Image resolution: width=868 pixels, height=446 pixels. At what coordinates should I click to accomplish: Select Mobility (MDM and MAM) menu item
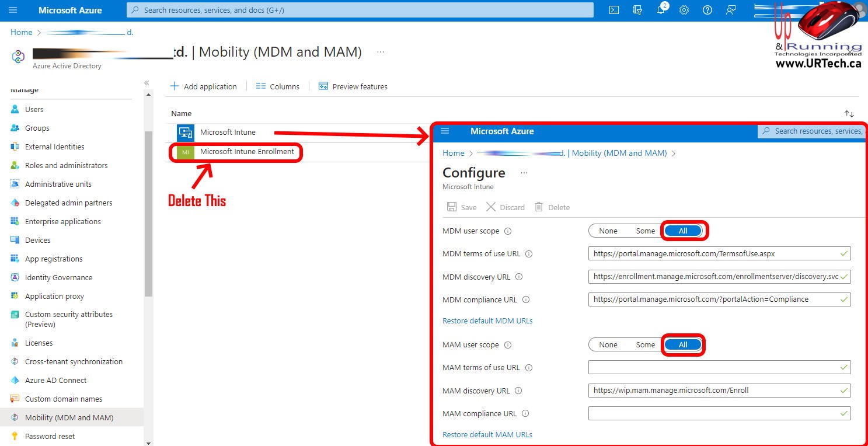[x=69, y=418]
